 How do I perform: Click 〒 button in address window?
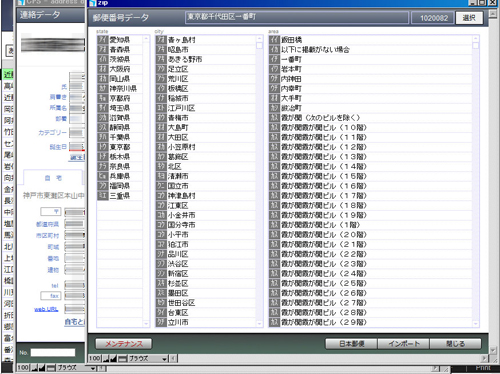tap(51, 211)
